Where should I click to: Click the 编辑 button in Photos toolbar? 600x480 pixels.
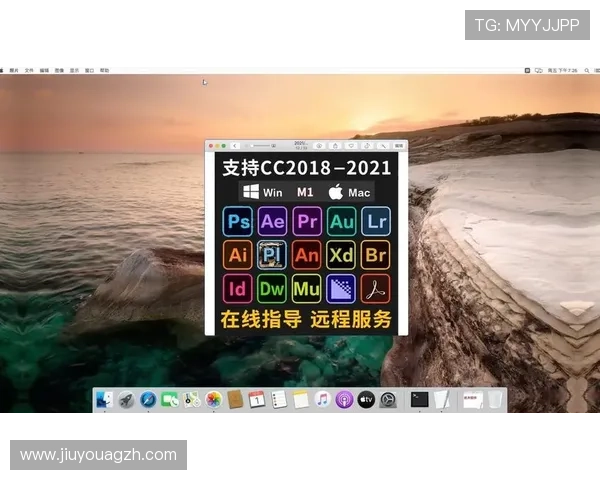point(399,146)
